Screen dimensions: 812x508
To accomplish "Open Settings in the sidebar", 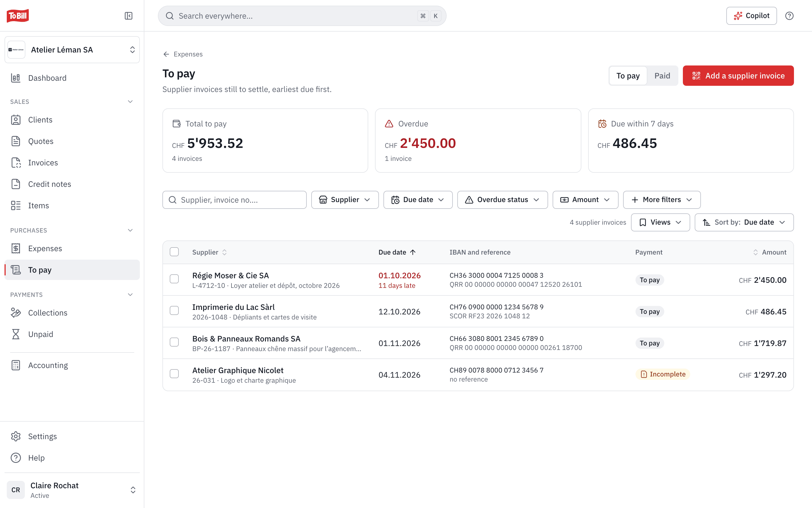I will [x=72, y=436].
